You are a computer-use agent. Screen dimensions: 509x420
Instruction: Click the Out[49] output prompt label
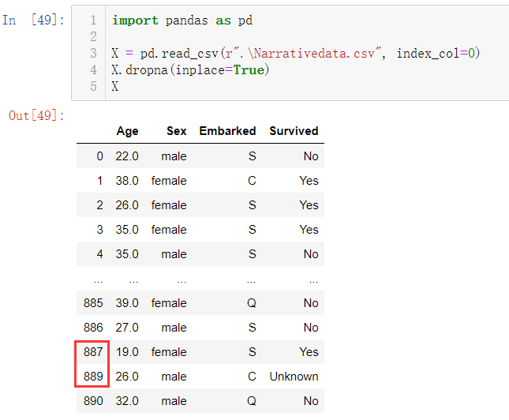36,115
